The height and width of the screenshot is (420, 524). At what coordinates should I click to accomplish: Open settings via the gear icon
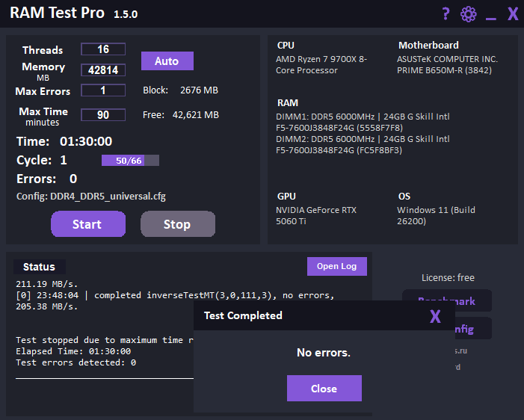pyautogui.click(x=469, y=14)
